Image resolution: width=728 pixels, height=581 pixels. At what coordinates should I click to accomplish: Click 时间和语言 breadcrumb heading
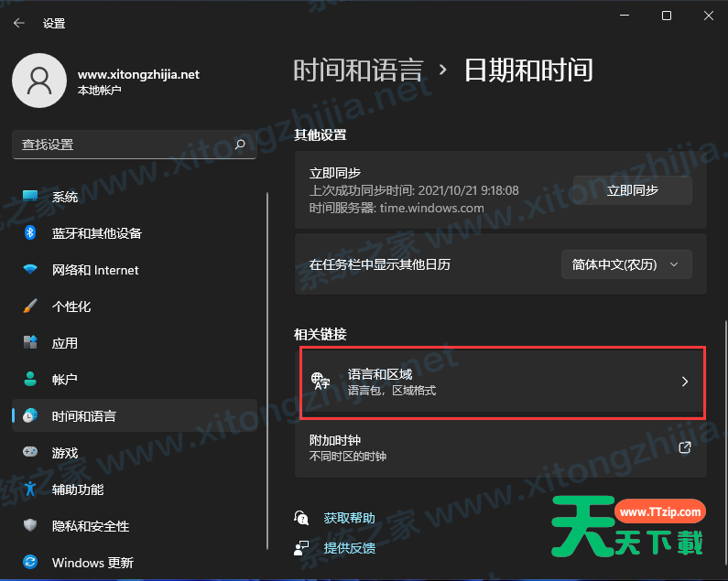358,70
